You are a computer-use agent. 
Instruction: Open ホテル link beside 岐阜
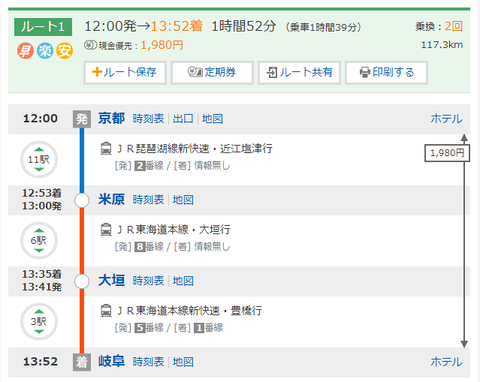click(x=446, y=362)
